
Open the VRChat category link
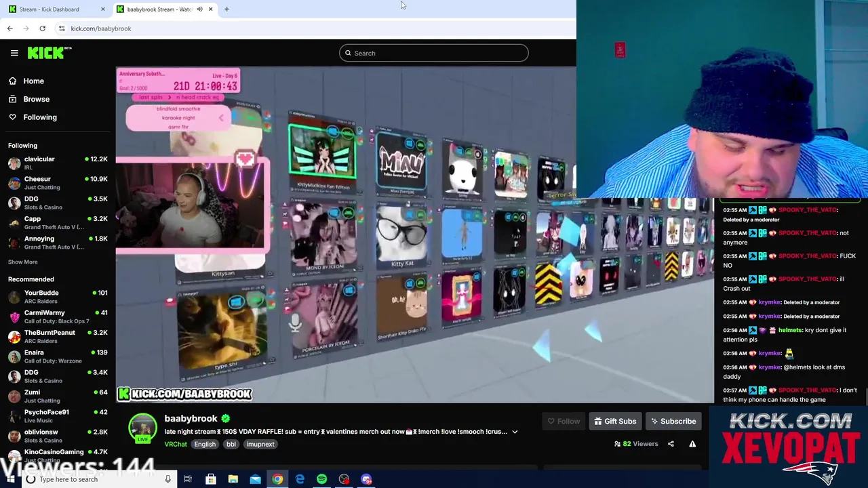click(176, 445)
